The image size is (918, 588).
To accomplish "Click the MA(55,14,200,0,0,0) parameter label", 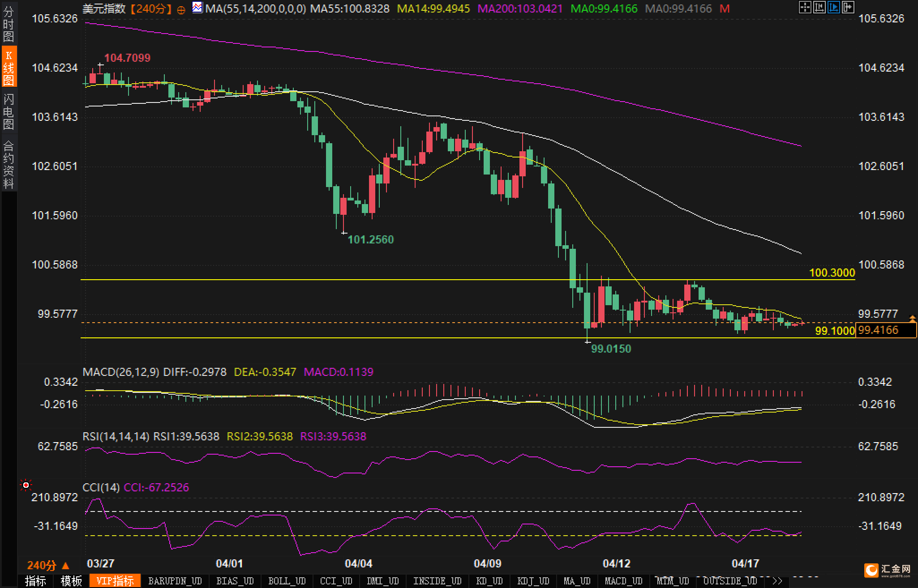I will pos(256,9).
